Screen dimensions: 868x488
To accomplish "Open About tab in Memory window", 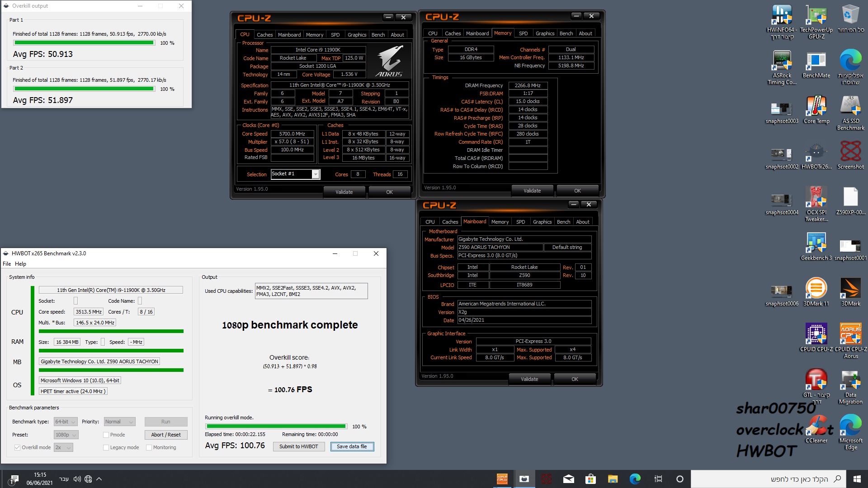I will tap(585, 33).
